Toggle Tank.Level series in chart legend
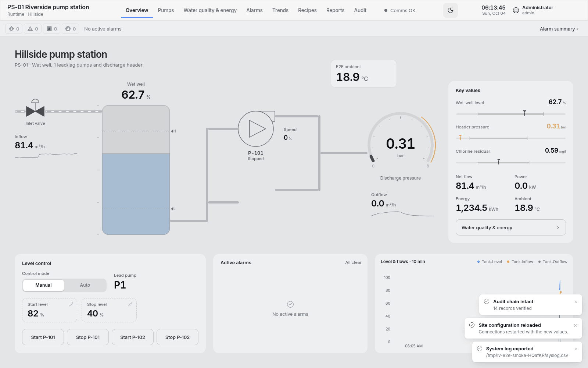Screen dimensions: 588x368 [490, 262]
